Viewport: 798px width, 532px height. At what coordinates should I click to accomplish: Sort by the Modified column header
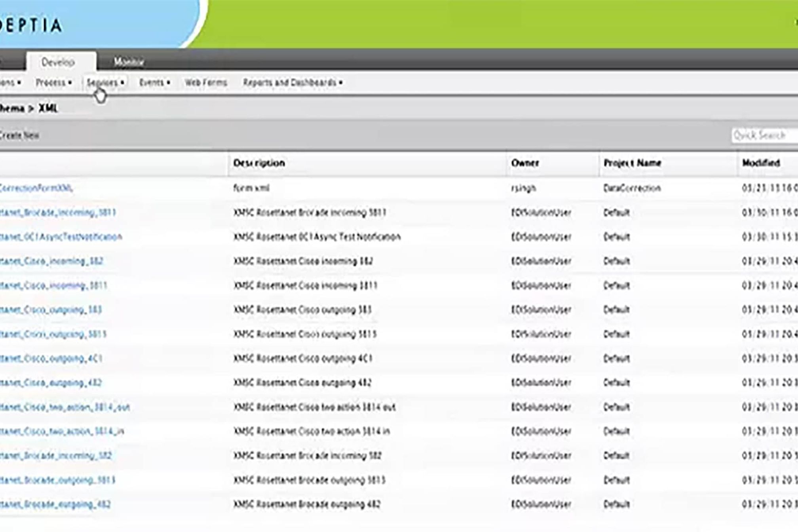coord(761,163)
